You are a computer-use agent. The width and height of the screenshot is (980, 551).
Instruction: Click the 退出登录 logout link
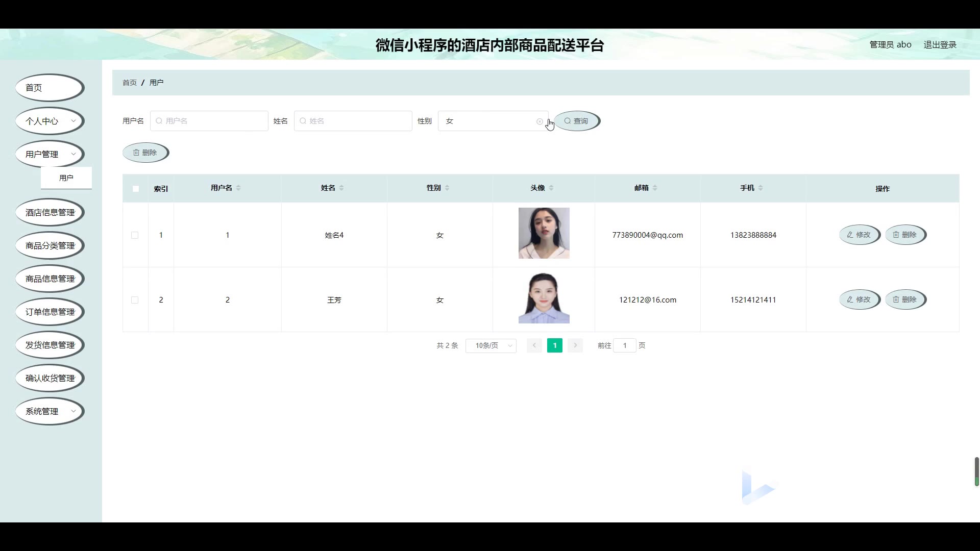point(940,45)
